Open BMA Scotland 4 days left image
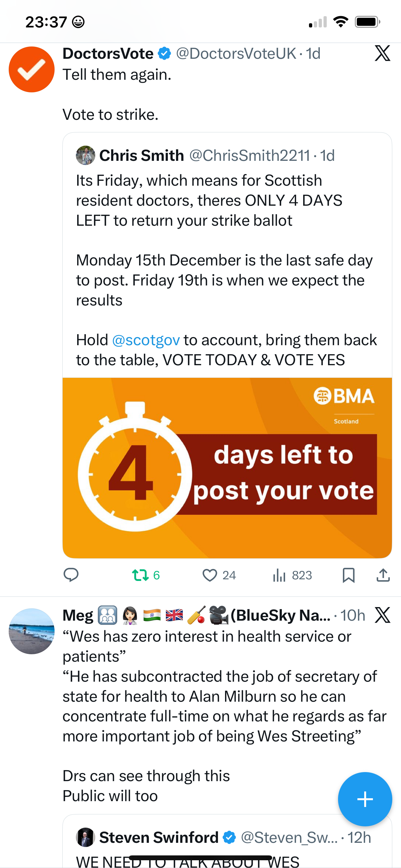Image resolution: width=401 pixels, height=868 pixels. point(227,468)
